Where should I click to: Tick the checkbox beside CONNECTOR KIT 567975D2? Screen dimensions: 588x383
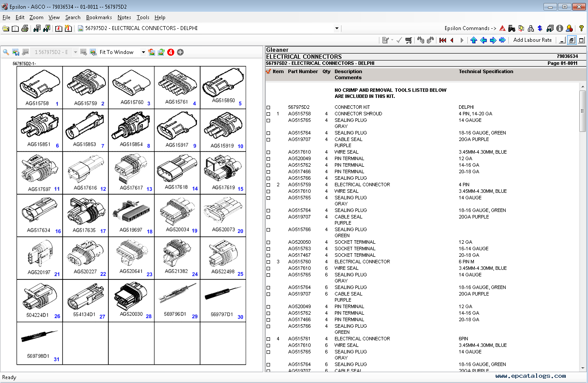[x=268, y=107]
